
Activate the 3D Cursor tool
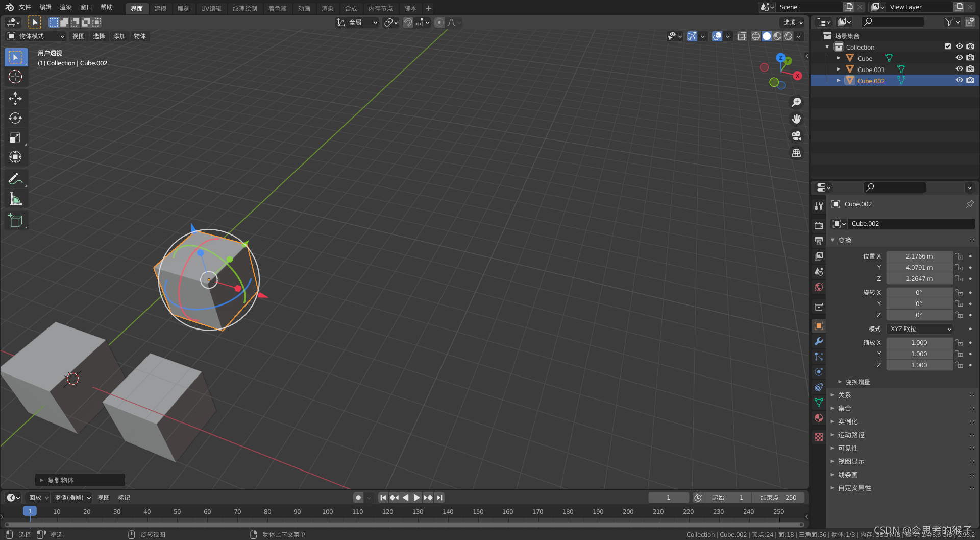coord(16,77)
